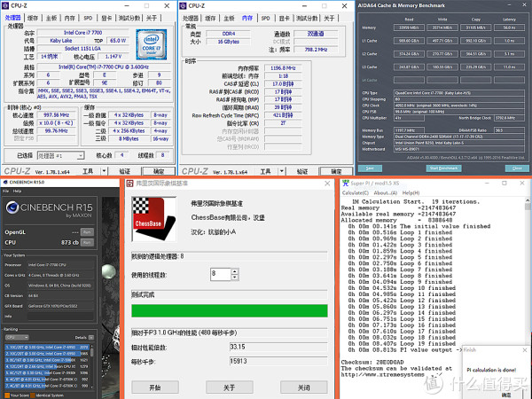Viewport: 532px width, 399px height.
Task: Click 确定 button in CPU-Z memory window
Action: coord(336,171)
